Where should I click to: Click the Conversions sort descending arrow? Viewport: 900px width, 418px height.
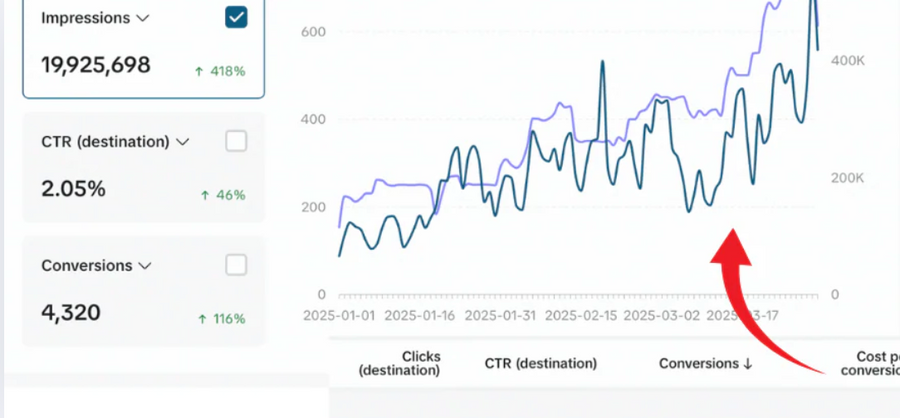pos(748,364)
